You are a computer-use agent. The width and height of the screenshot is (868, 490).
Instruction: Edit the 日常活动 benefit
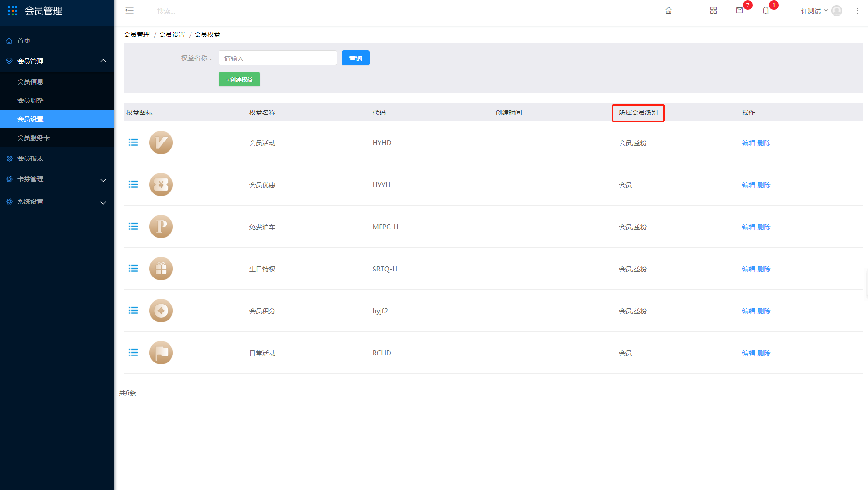(x=748, y=353)
